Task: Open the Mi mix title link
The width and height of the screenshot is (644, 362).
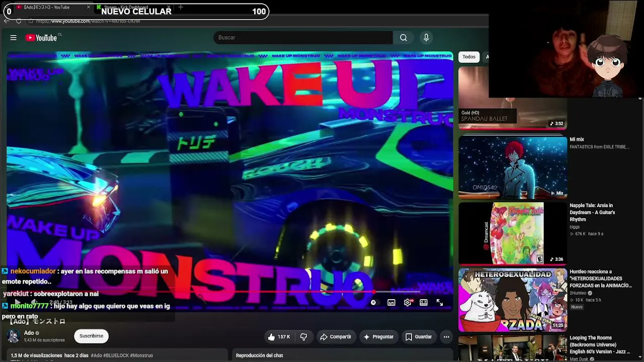Action: click(x=577, y=139)
